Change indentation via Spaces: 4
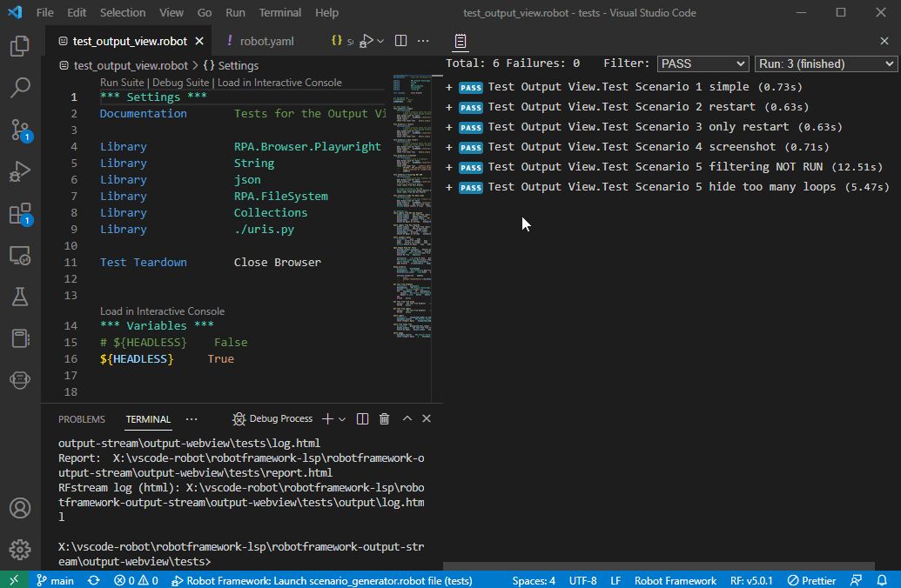The image size is (901, 588). [534, 580]
